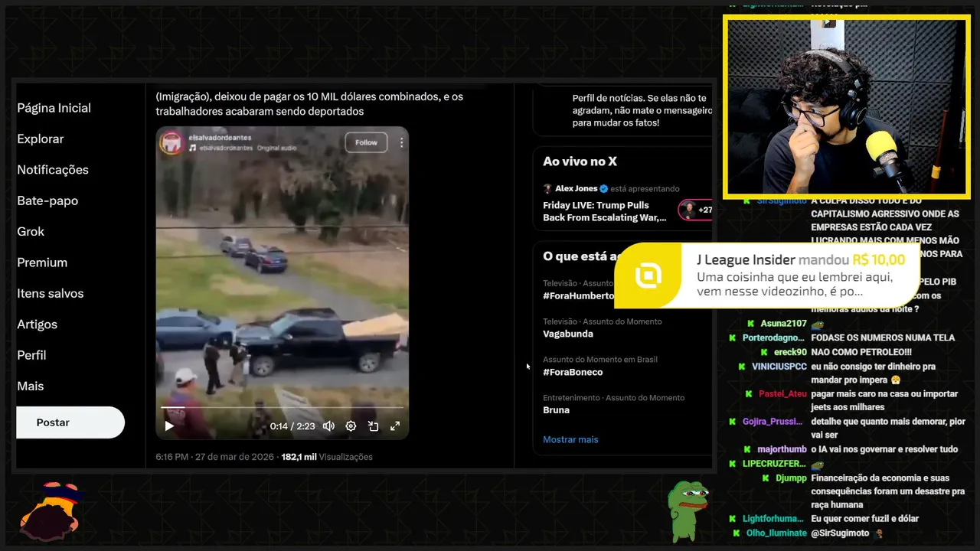The width and height of the screenshot is (980, 551).
Task: Click the cartoon character sticker at bottom left
Action: [51, 512]
